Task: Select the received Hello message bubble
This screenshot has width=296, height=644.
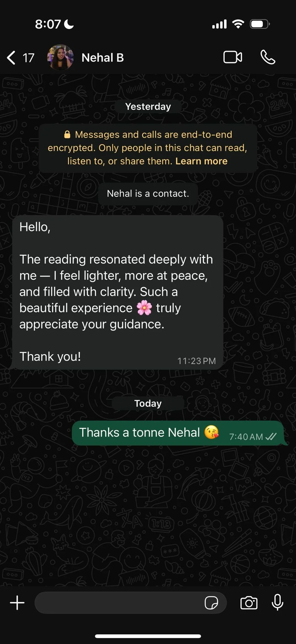Action: point(118,292)
